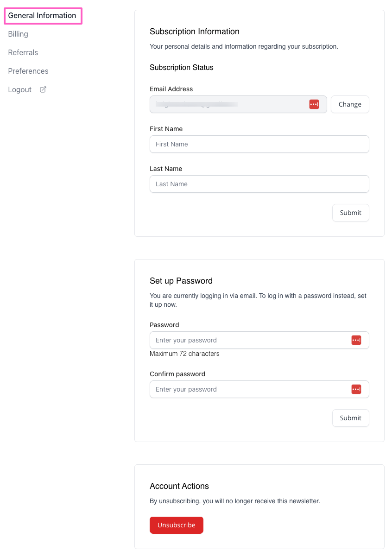The height and width of the screenshot is (557, 392).
Task: Go to the Billing section
Action: coord(18,34)
